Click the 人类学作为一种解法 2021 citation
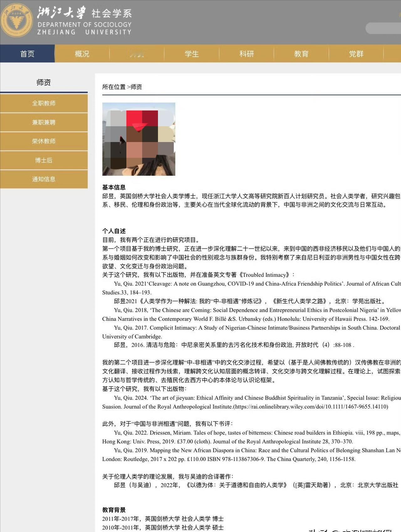Viewport: 401px width, 532px height. [x=249, y=301]
